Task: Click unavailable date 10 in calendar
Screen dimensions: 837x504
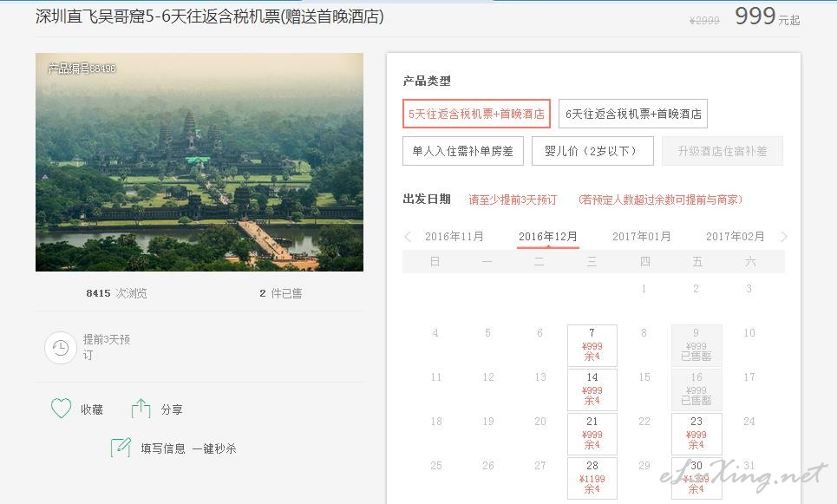Action: click(749, 332)
